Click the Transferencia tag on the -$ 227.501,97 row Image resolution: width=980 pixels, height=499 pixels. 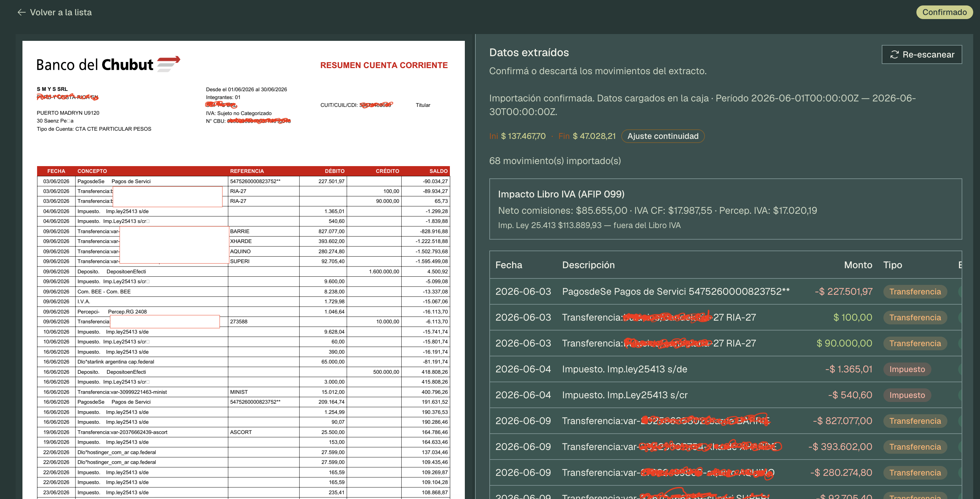tap(915, 291)
